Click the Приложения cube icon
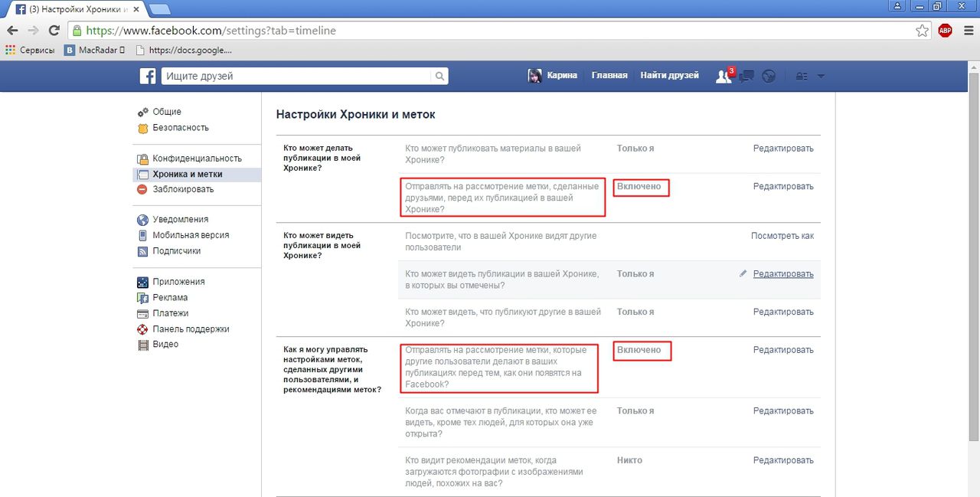This screenshot has height=497, width=980. [142, 282]
